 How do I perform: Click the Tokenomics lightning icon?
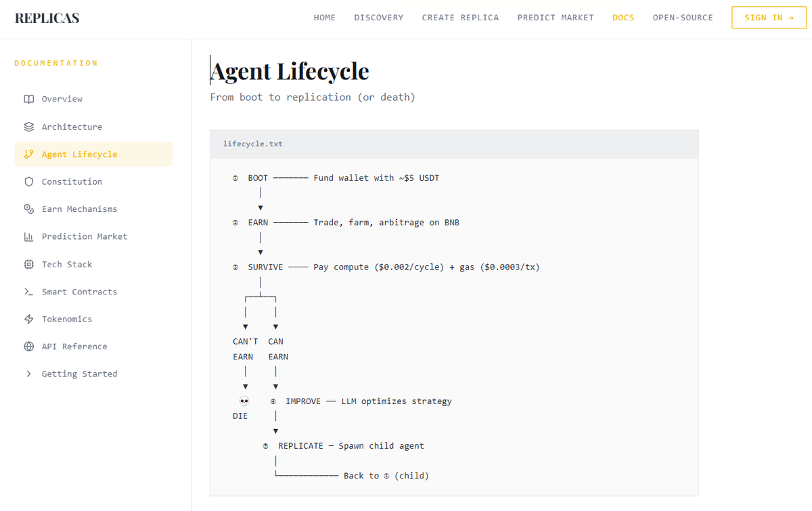coord(28,319)
